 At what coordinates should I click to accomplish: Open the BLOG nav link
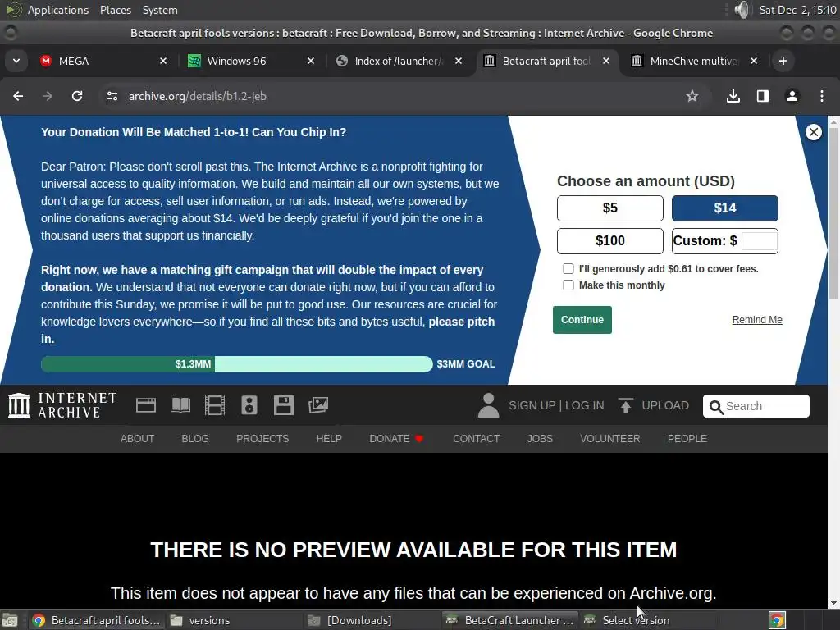[195, 439]
